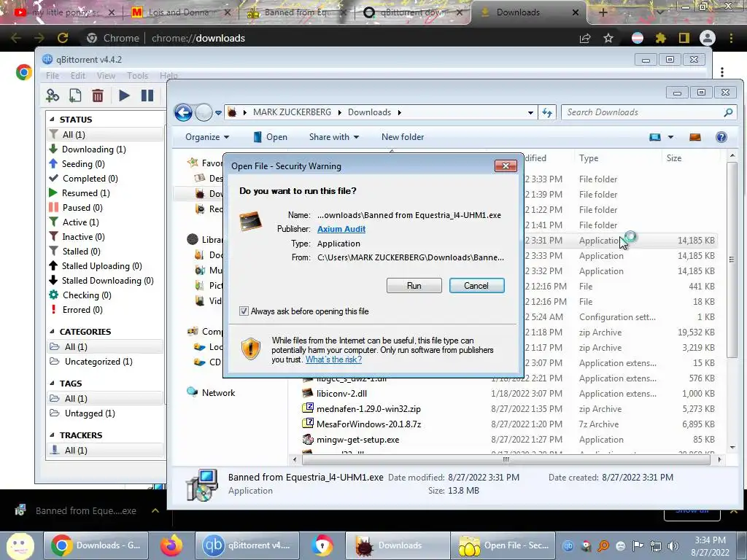Click the Open button in Explorer toolbar

coord(270,137)
